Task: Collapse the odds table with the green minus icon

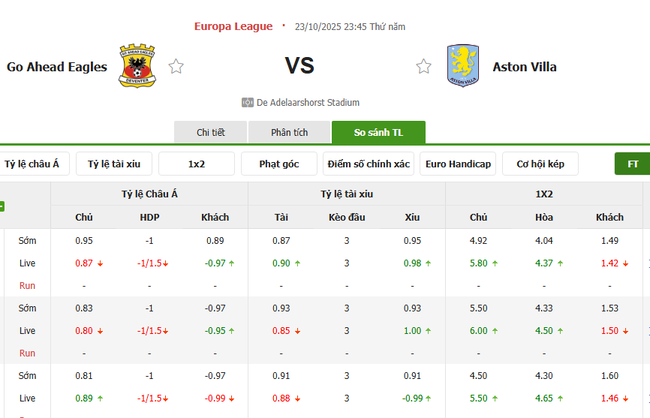Action: (x=2, y=207)
